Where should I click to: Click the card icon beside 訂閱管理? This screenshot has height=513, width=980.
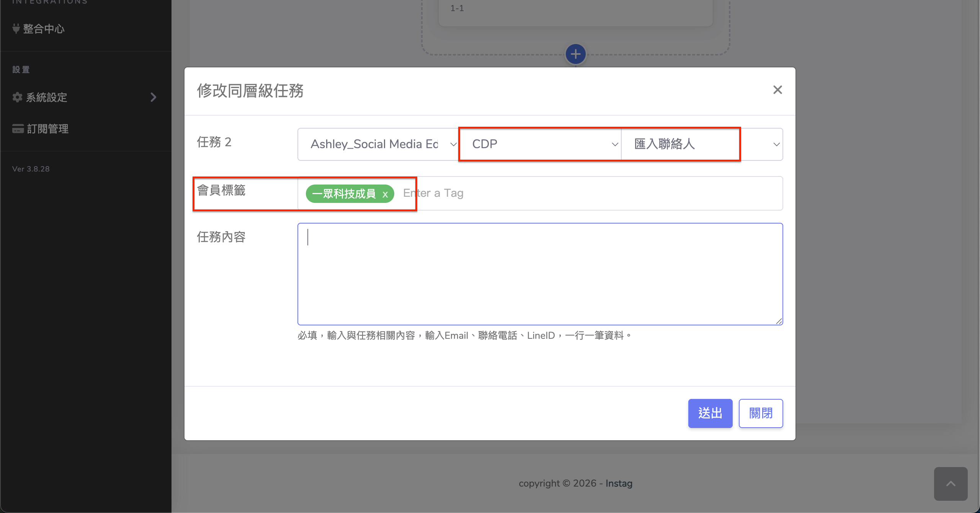[18, 129]
